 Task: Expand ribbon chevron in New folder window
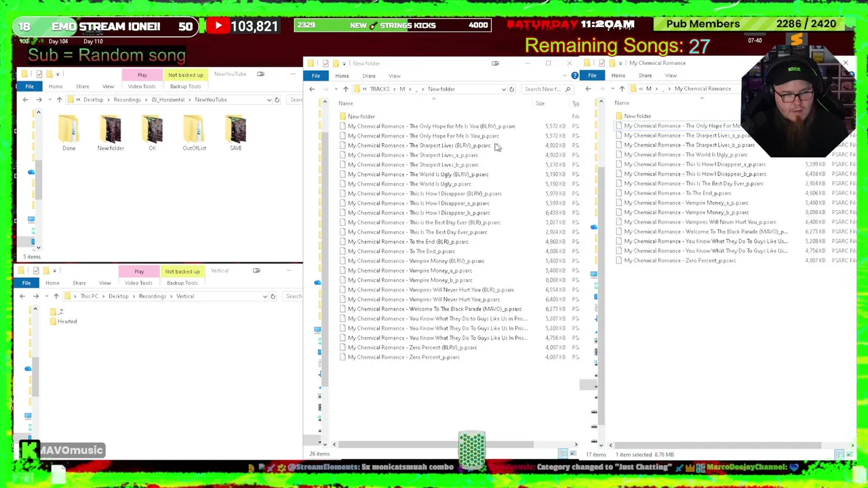pyautogui.click(x=564, y=75)
